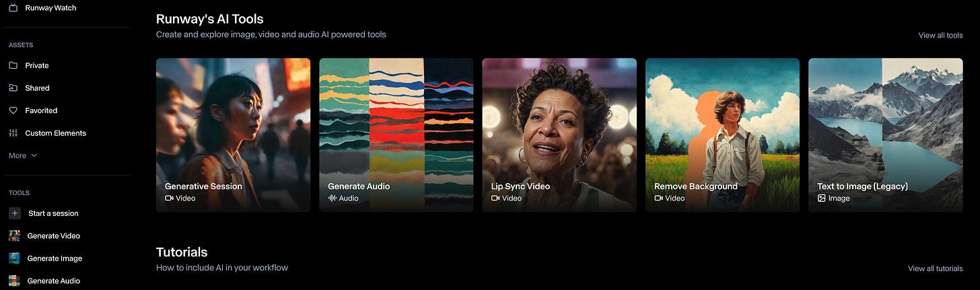Open the Text to Image (Legacy) card
The width and height of the screenshot is (980, 290).
click(x=885, y=135)
